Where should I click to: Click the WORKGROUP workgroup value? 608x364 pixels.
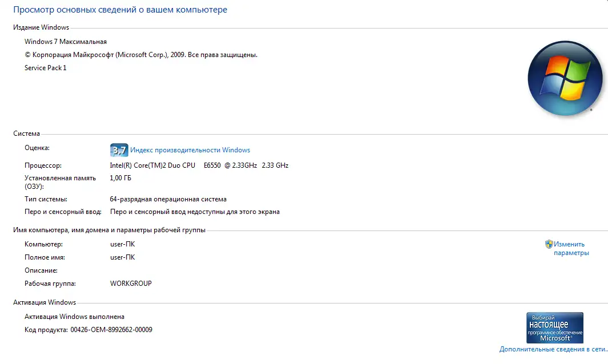131,284
